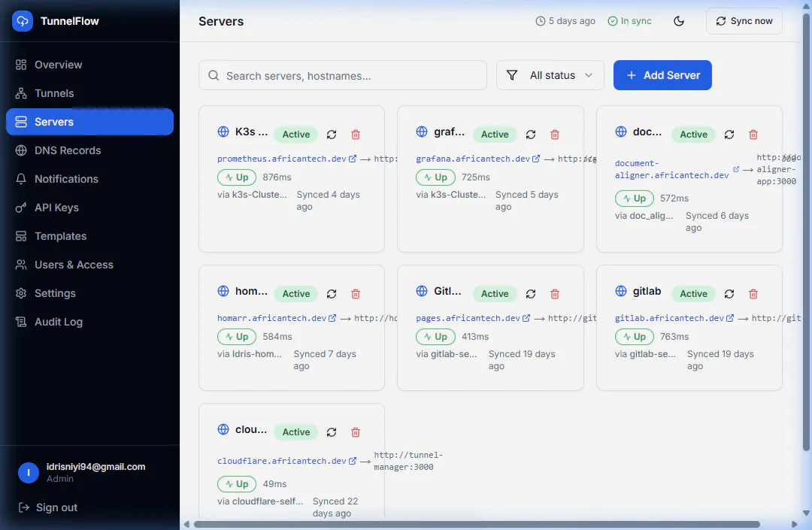
Task: Delete the pages.africantech.dev server card
Action: pos(555,294)
